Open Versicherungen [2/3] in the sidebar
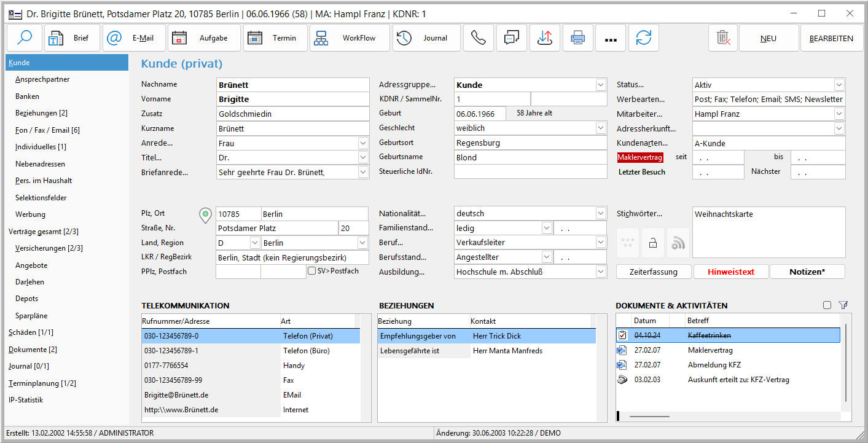868x443 pixels. (49, 248)
